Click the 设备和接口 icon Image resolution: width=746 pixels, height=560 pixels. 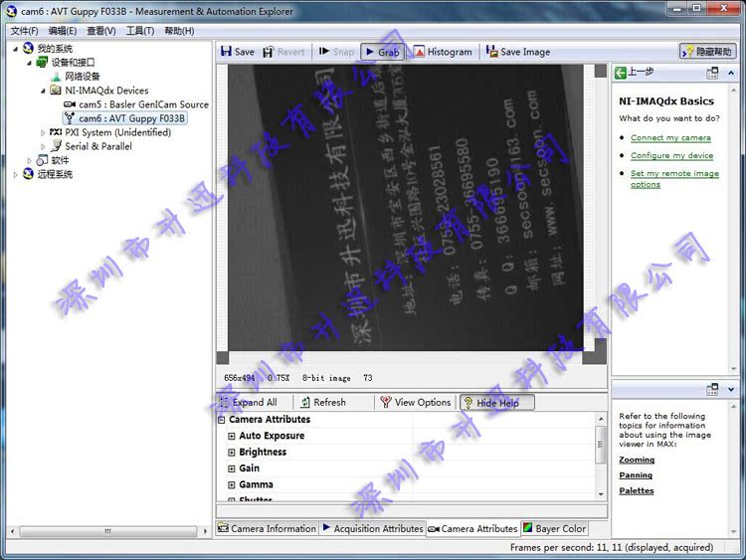point(42,62)
